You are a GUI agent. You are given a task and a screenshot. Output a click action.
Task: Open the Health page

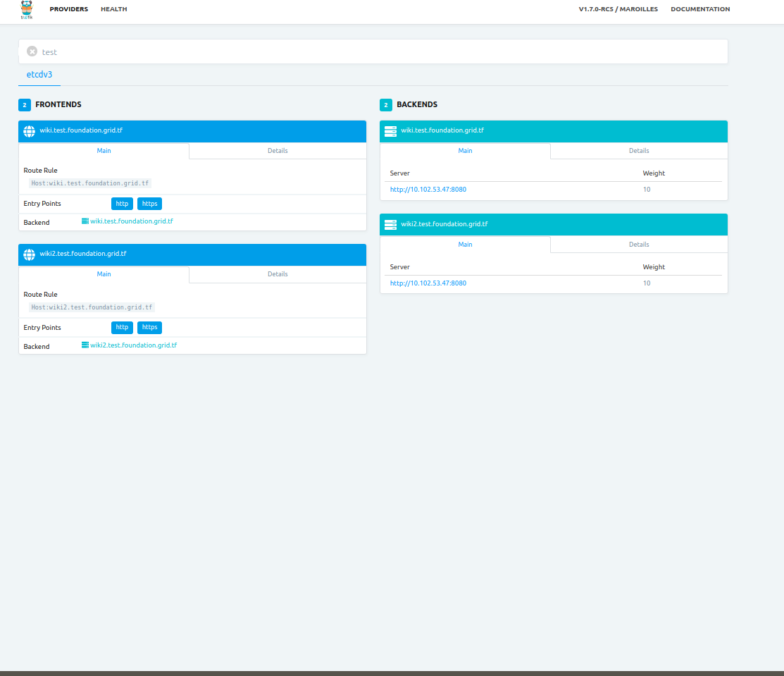point(114,9)
